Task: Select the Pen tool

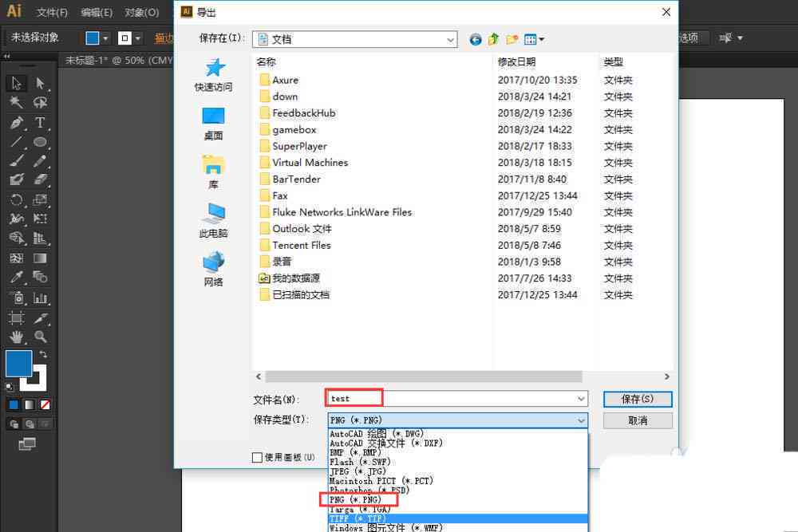Action: tap(16, 123)
